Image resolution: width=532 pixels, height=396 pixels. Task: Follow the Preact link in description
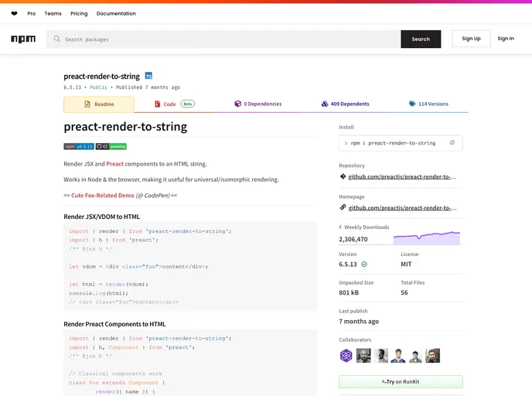pos(115,164)
